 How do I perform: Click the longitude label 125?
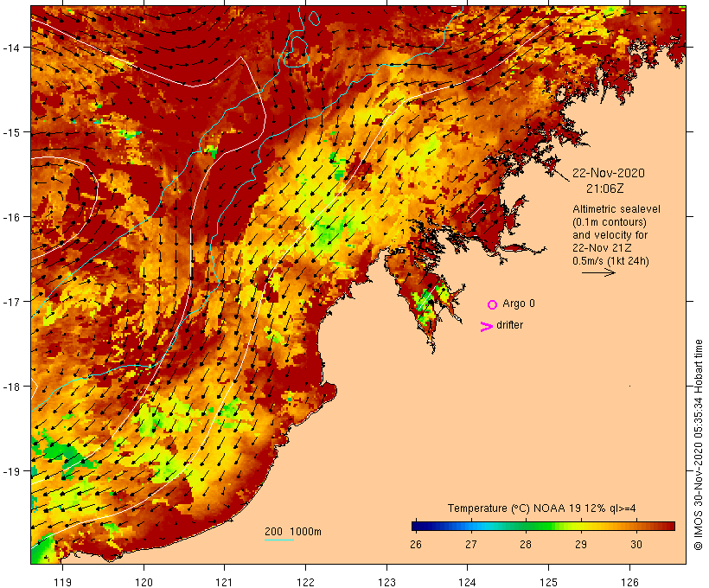point(548,582)
